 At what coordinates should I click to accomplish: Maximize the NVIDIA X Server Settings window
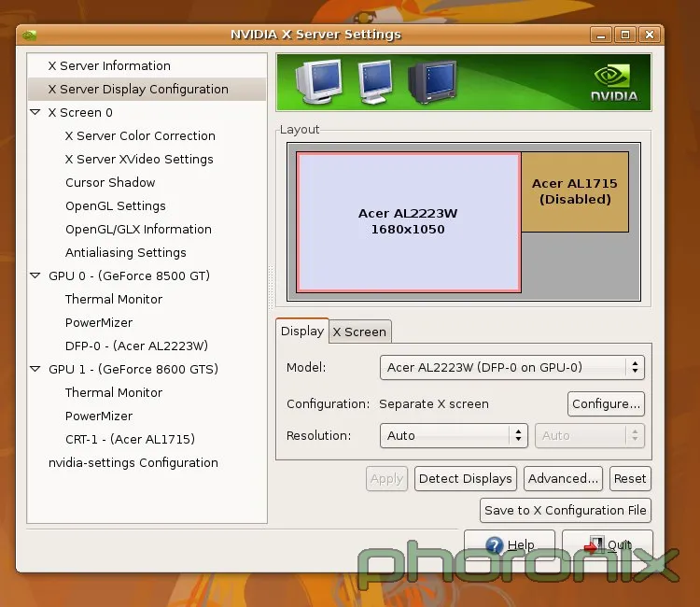point(625,35)
